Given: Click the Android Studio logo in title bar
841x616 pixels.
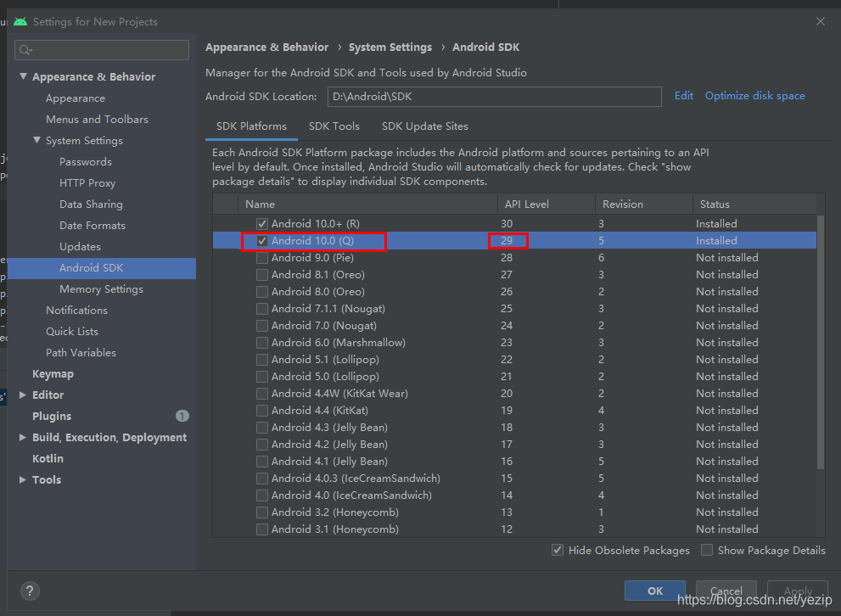Looking at the screenshot, I should click(20, 21).
